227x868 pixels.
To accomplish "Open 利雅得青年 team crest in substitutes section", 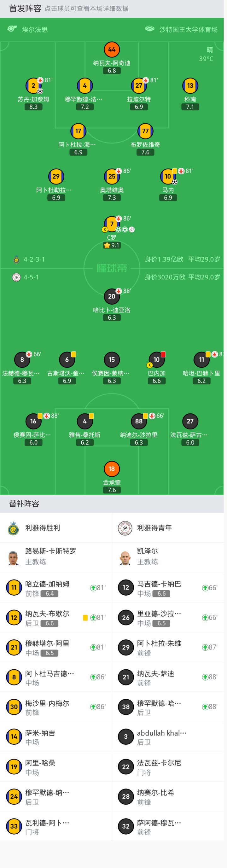I will (125, 528).
